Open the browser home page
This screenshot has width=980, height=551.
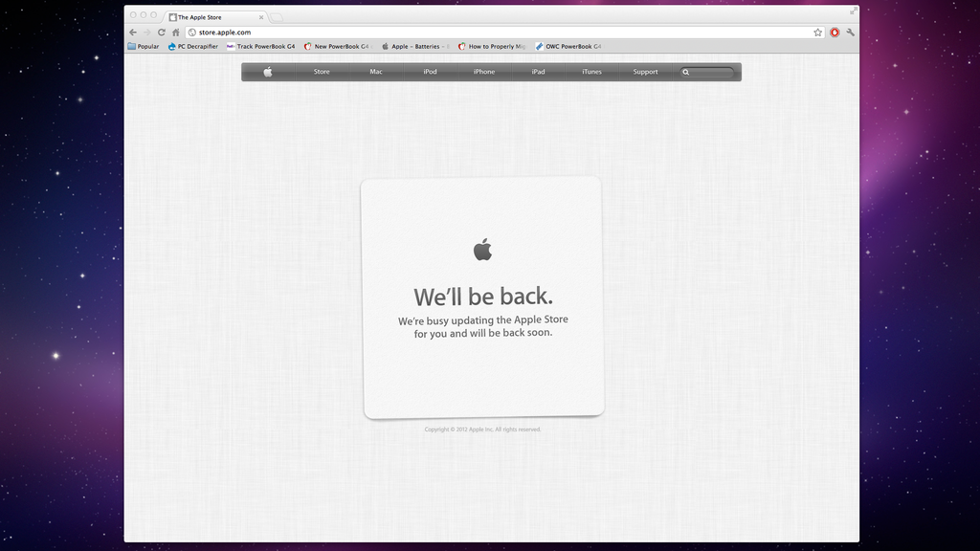click(x=176, y=33)
